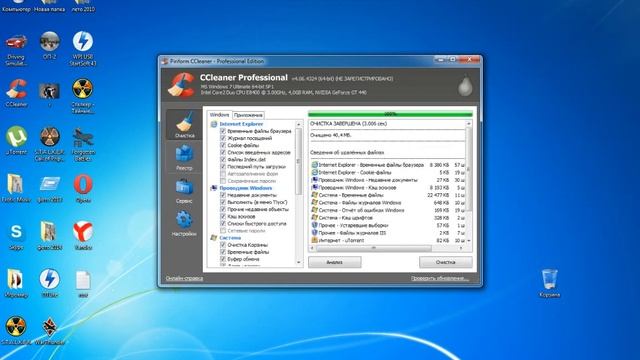Screen dimensions: 640x360
Task: Select row Проводник Windows - Недавние документы
Action: pyautogui.click(x=387, y=180)
